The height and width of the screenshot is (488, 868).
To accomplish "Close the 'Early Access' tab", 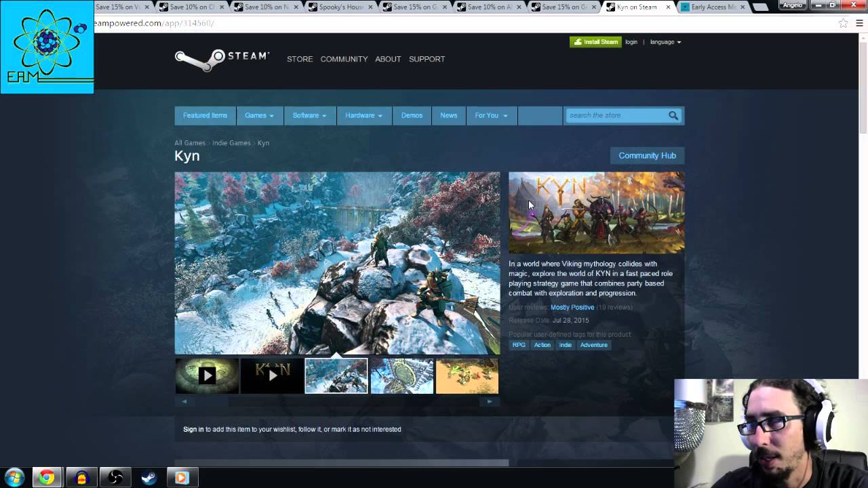I will [x=743, y=7].
